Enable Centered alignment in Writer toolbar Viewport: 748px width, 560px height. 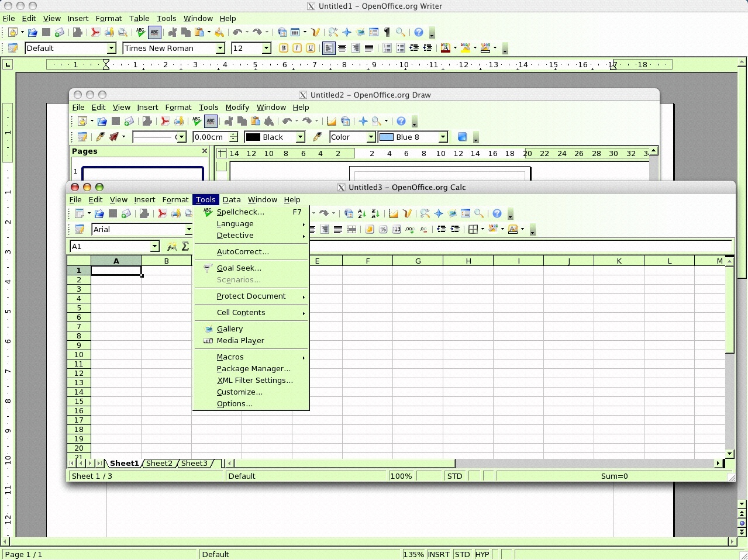pos(342,49)
